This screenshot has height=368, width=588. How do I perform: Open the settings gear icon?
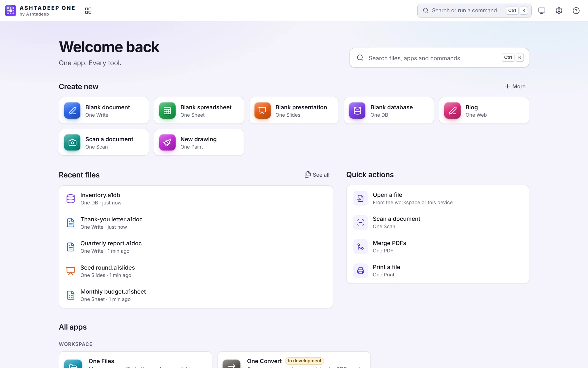pyautogui.click(x=559, y=11)
